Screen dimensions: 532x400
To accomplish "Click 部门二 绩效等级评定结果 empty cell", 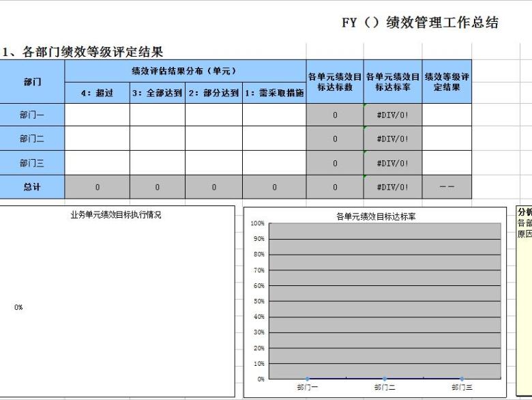I will (447, 139).
